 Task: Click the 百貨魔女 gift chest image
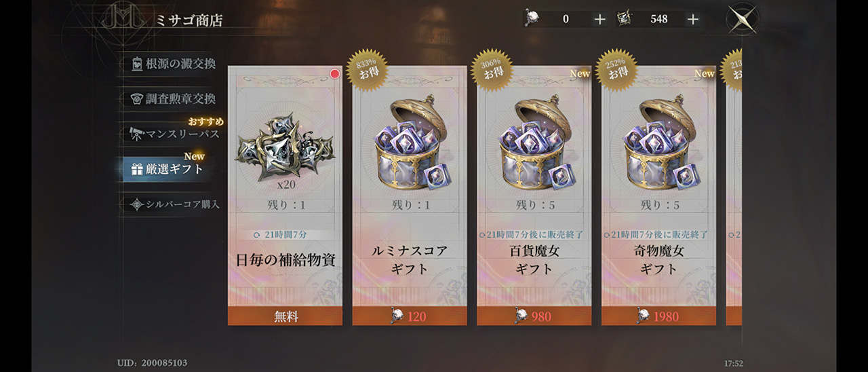pyautogui.click(x=534, y=143)
